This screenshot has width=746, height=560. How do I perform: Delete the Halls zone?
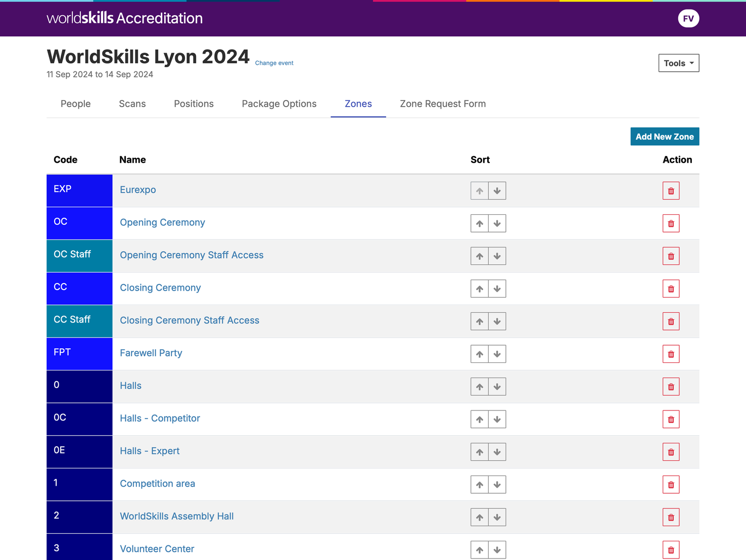[x=671, y=387]
